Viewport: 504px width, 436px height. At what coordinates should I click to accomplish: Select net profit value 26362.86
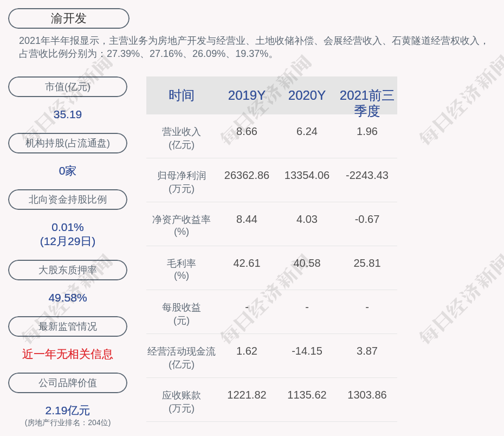pos(247,175)
